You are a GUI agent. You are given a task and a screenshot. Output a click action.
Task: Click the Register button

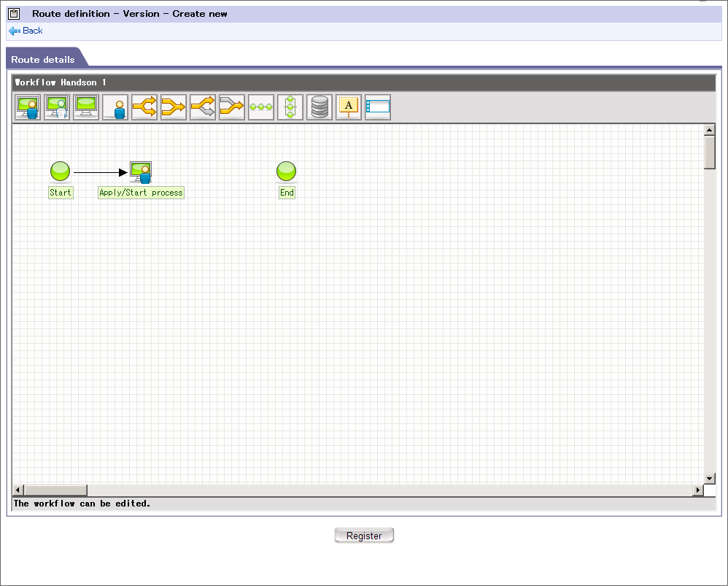(364, 536)
